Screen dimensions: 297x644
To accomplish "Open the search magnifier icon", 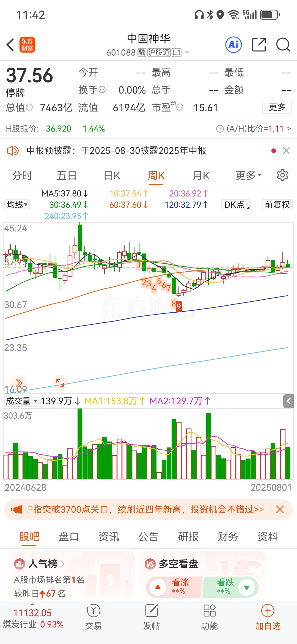I will pos(283,45).
